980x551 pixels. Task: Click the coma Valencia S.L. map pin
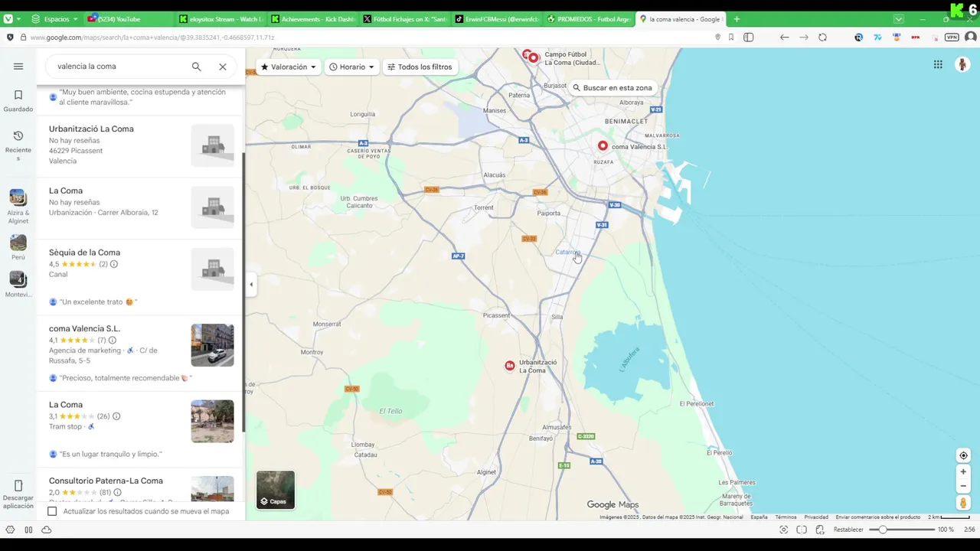click(x=603, y=145)
